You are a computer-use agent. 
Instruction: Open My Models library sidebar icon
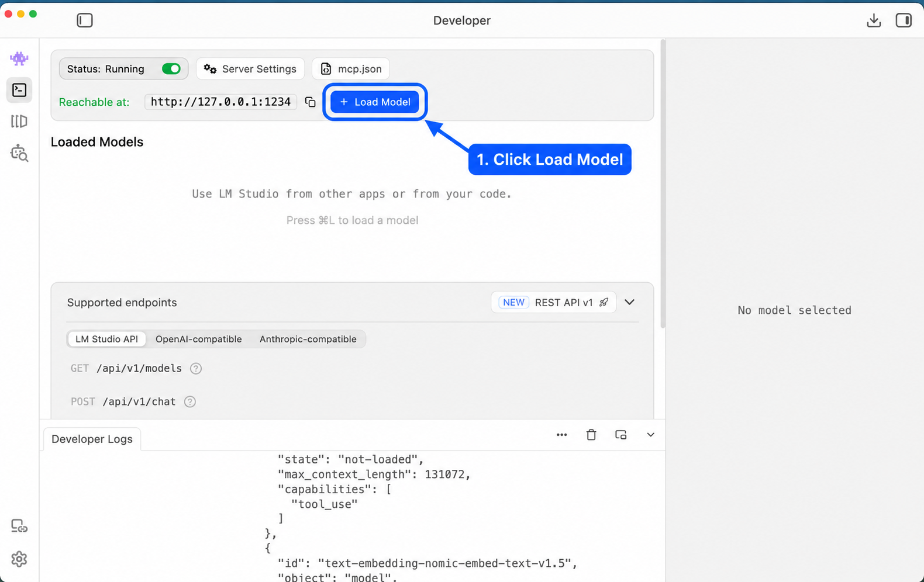pyautogui.click(x=19, y=122)
